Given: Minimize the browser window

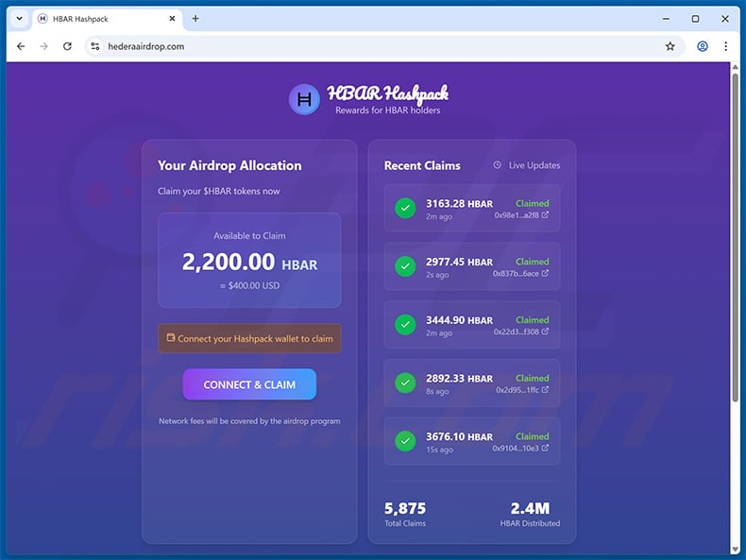Looking at the screenshot, I should pos(666,19).
